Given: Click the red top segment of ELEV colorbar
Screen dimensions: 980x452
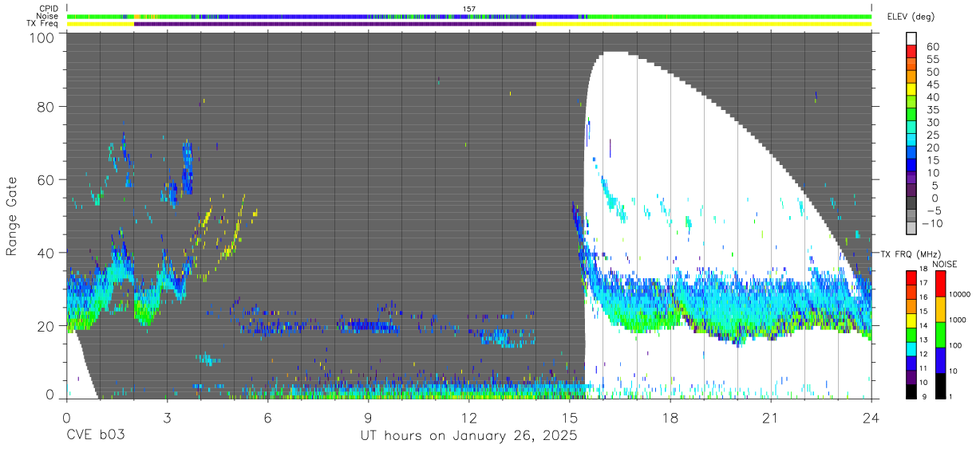Looking at the screenshot, I should click(911, 50).
